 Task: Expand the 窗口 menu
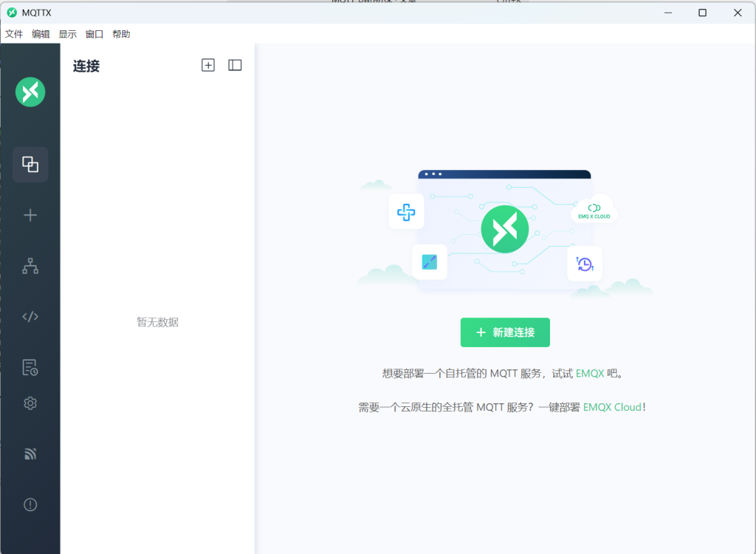[94, 34]
